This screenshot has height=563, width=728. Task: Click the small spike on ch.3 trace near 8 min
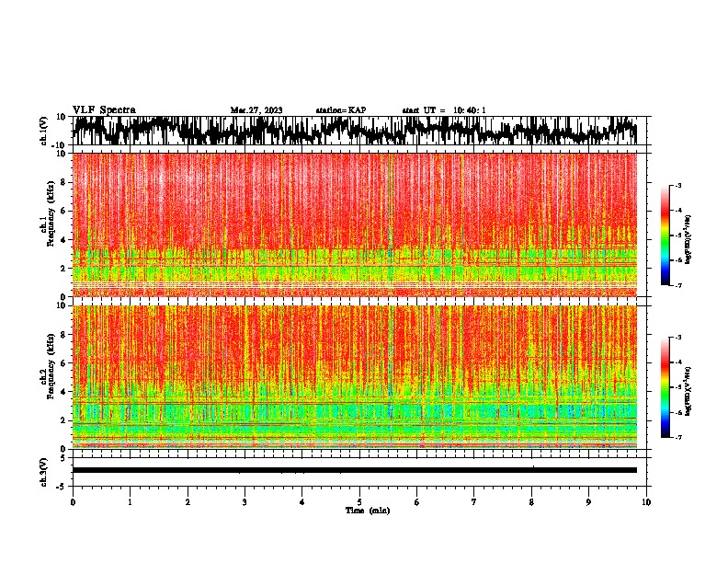point(533,466)
